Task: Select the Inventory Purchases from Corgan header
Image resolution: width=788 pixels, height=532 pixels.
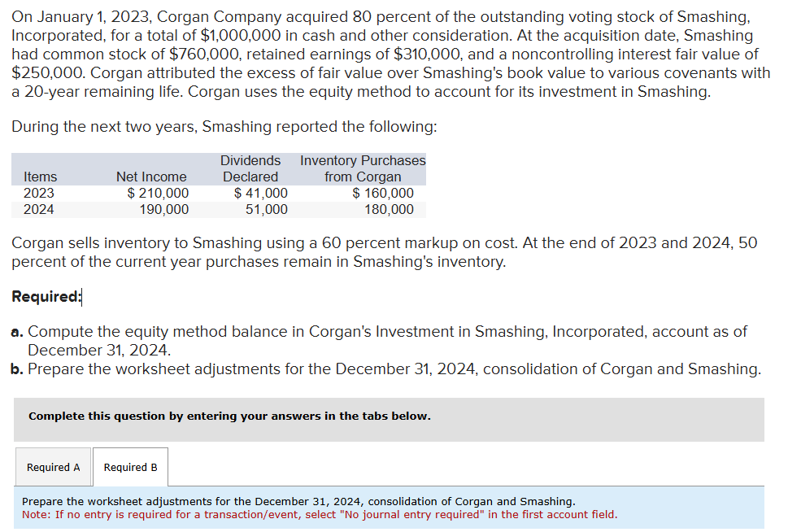Action: 363,168
